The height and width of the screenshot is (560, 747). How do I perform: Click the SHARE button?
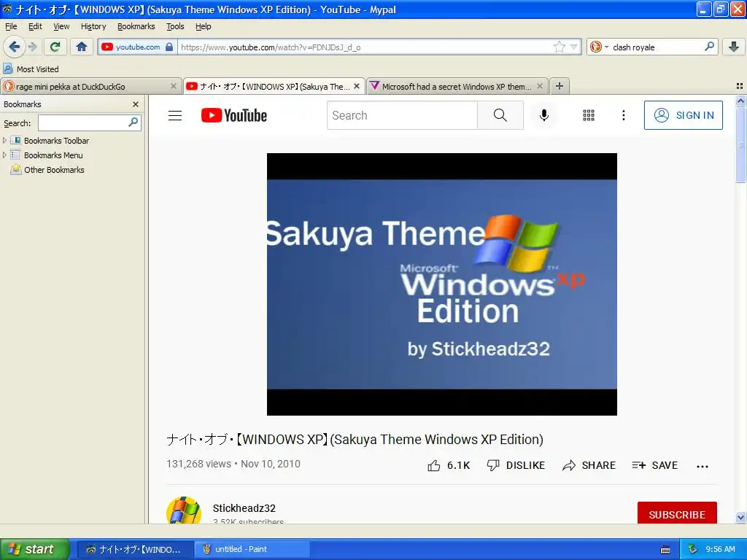(589, 465)
